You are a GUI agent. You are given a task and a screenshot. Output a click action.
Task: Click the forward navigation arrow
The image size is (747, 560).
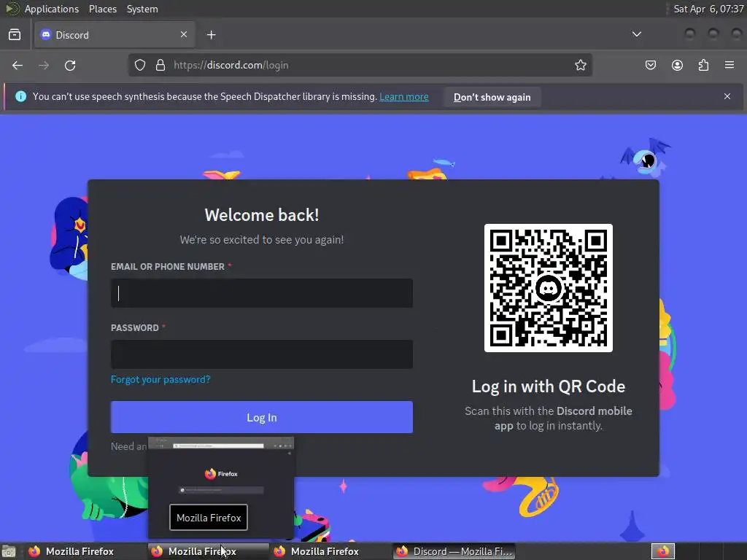tap(44, 65)
